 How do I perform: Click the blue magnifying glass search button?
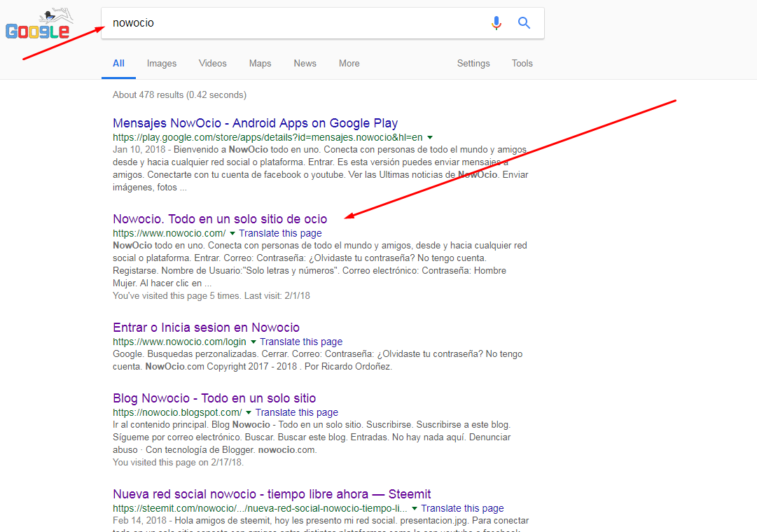[x=524, y=22]
